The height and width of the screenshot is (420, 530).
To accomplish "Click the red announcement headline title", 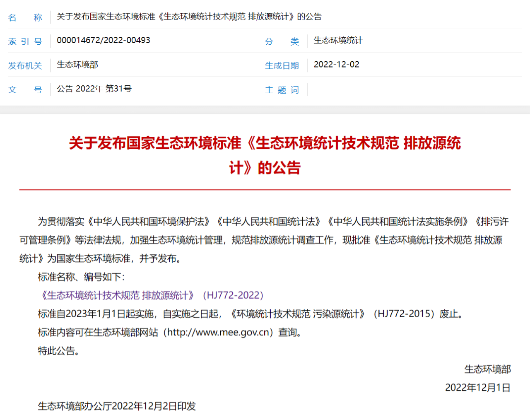I will pyautogui.click(x=265, y=155).
